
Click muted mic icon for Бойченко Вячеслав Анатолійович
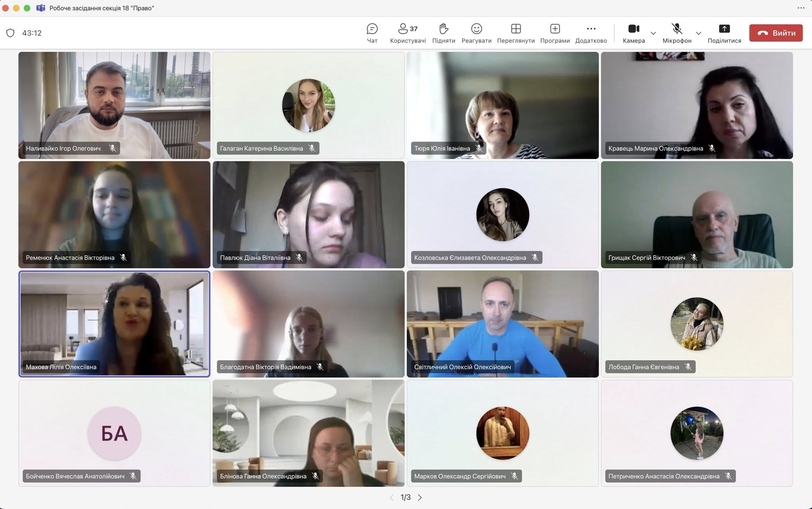133,476
